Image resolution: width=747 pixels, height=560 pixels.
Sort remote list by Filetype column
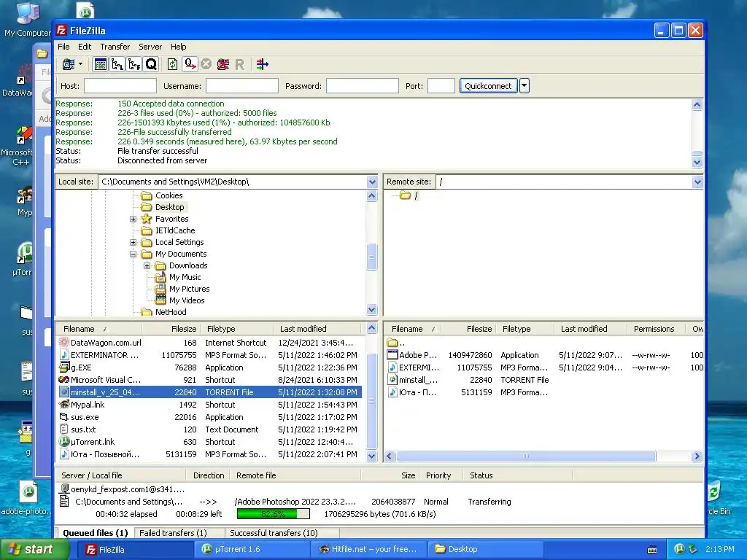point(525,329)
